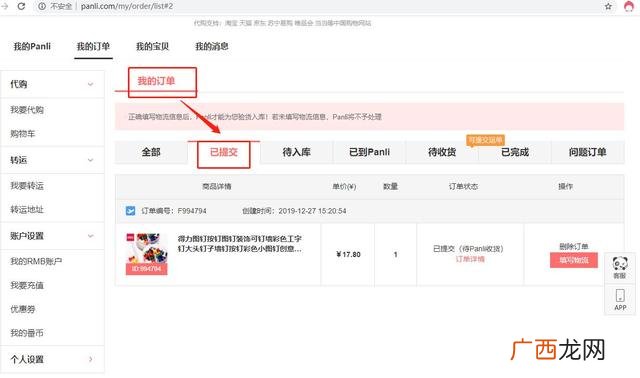Open the product title link 得力图钉按钉

(x=240, y=244)
